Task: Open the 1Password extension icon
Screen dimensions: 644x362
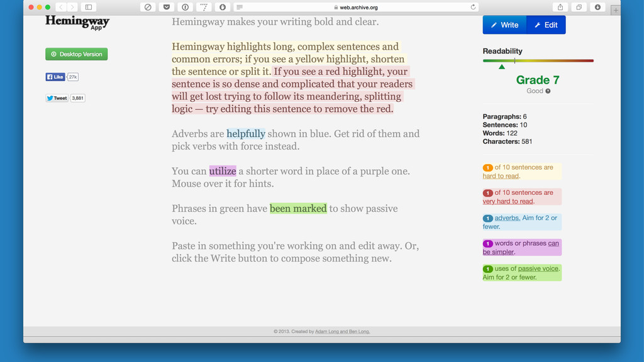Action: pyautogui.click(x=186, y=7)
